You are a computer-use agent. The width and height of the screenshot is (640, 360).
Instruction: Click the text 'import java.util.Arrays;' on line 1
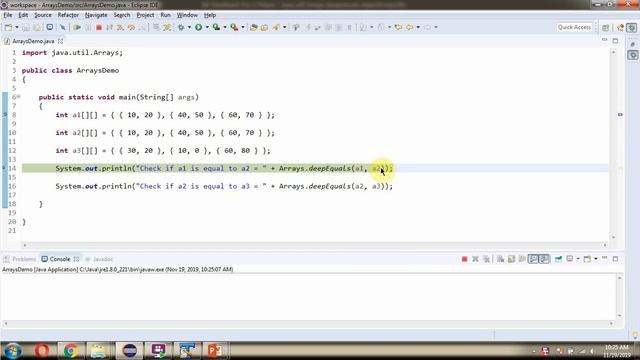72,53
